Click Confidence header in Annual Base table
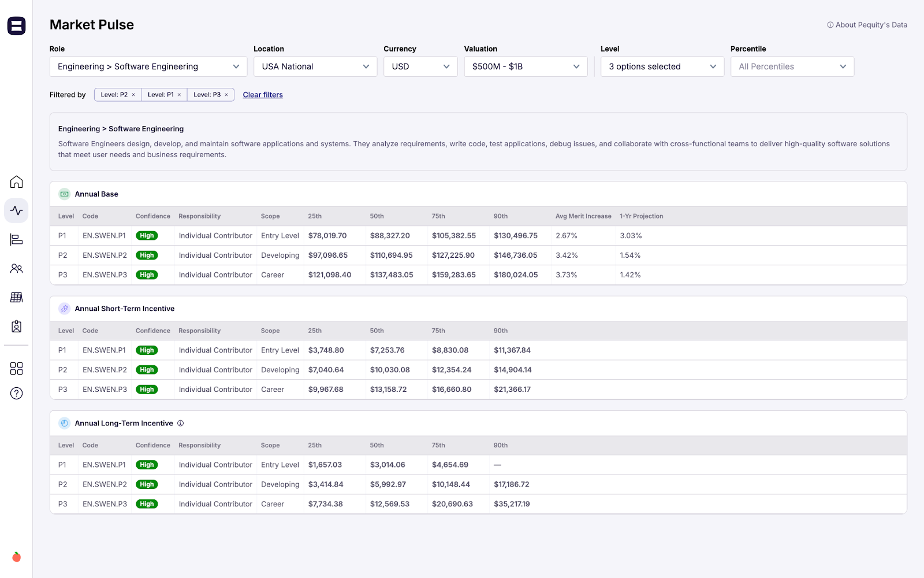 click(153, 216)
